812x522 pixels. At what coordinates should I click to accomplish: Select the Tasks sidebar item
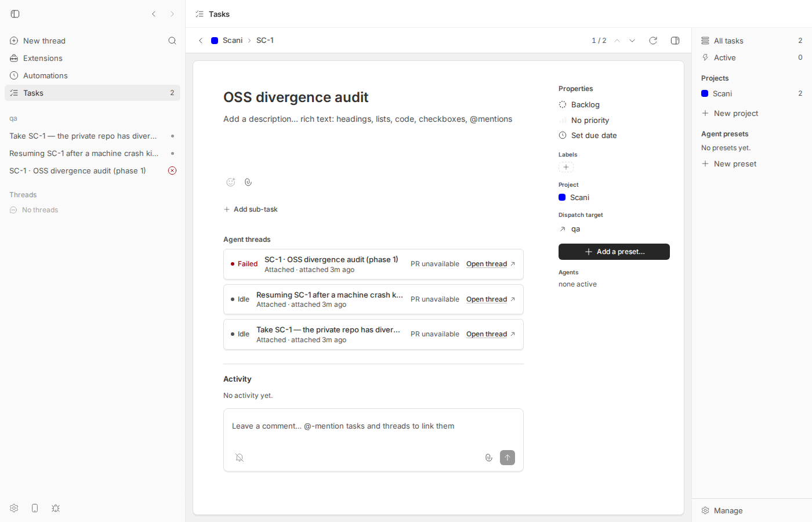pos(92,93)
